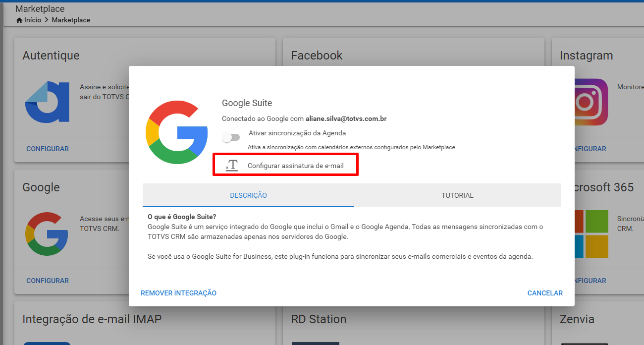Click the connected email aliane.silva@totvs.com.br
644x345 pixels.
pyautogui.click(x=346, y=119)
